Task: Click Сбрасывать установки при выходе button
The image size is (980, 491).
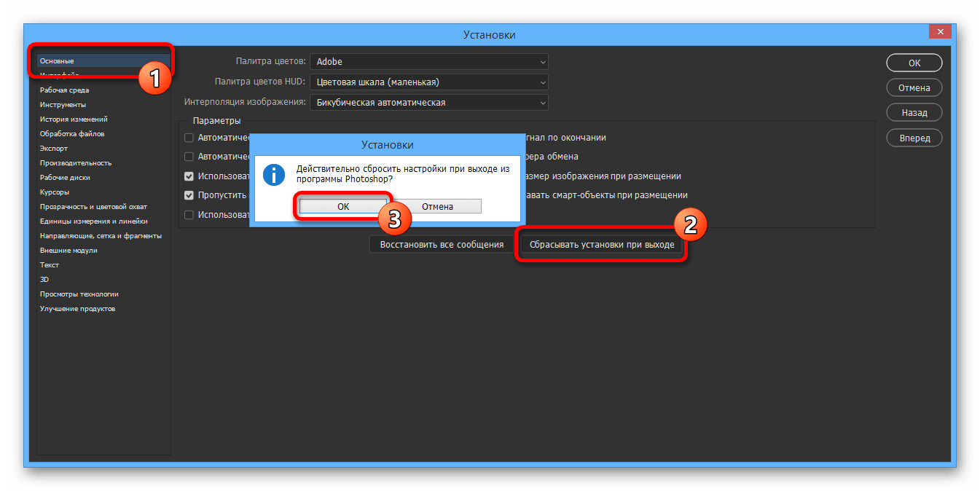Action: pos(602,245)
